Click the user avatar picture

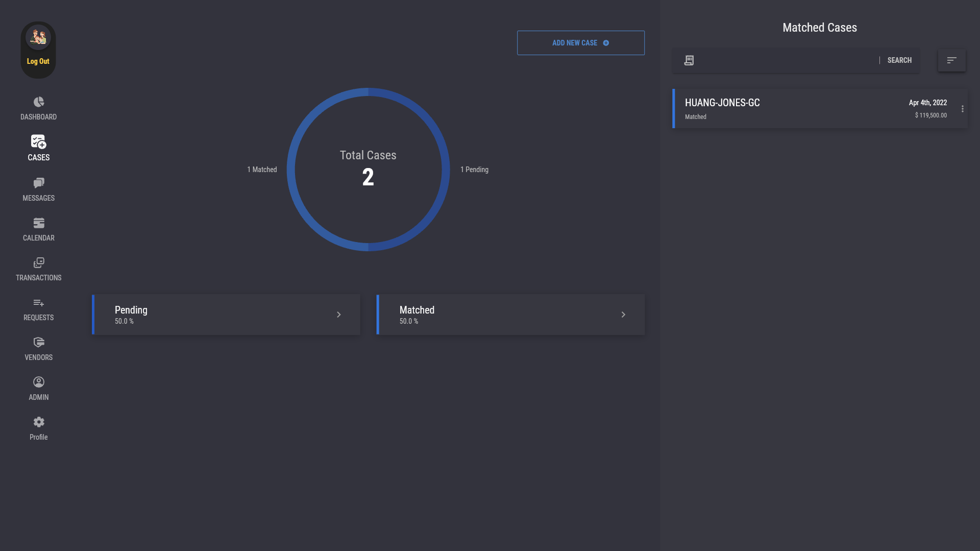point(38,37)
